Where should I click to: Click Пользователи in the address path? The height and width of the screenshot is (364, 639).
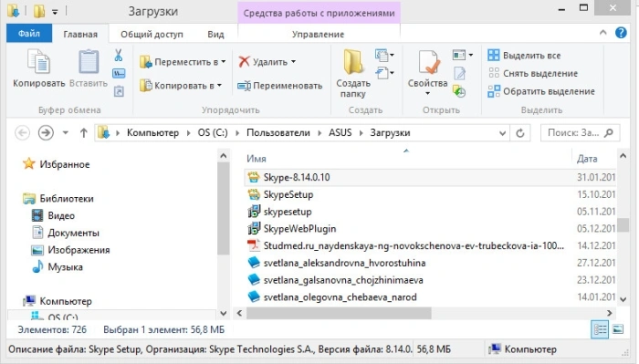coord(278,132)
